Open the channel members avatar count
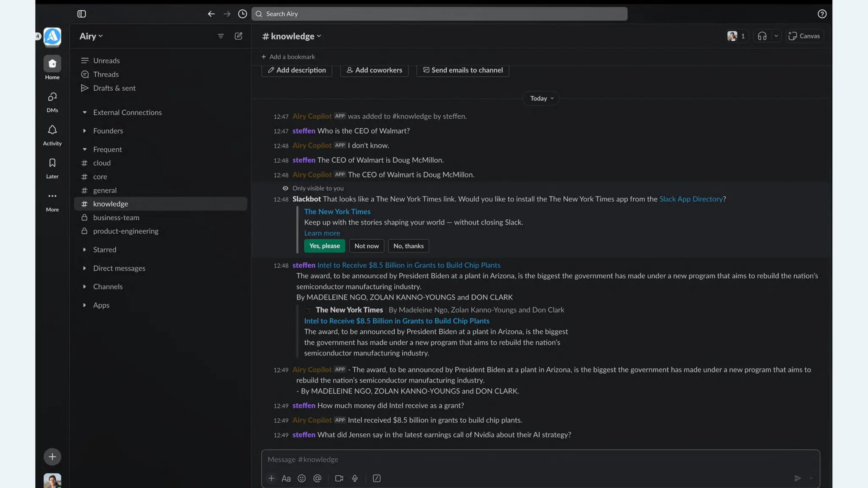 [737, 36]
